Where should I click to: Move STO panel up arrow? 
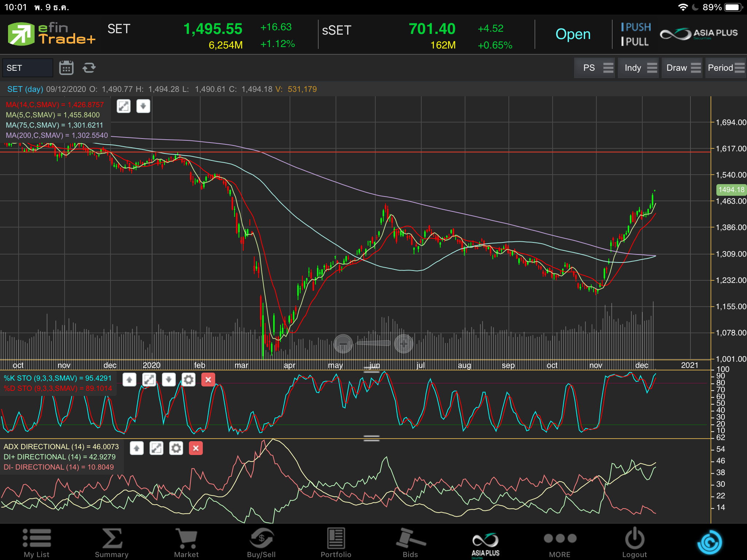129,380
